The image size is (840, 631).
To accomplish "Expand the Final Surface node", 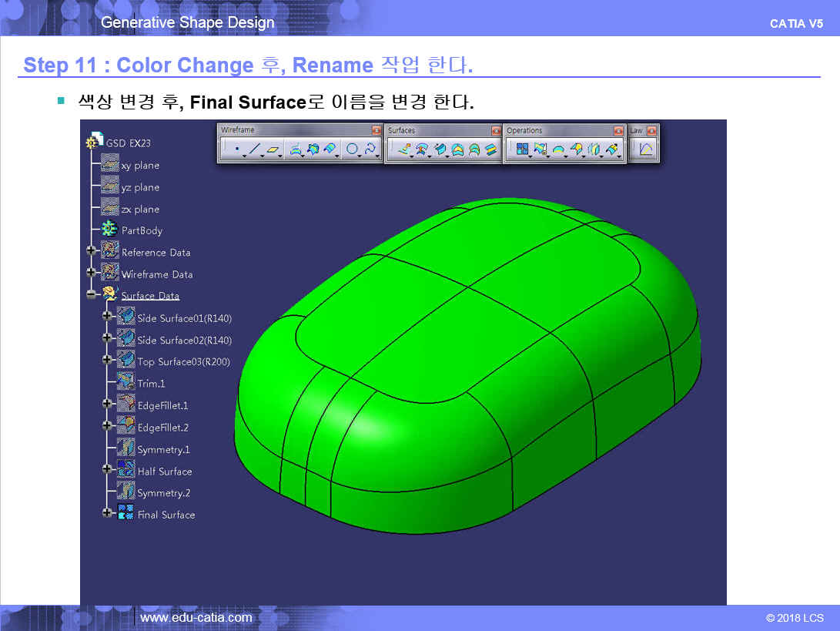I will coord(107,512).
